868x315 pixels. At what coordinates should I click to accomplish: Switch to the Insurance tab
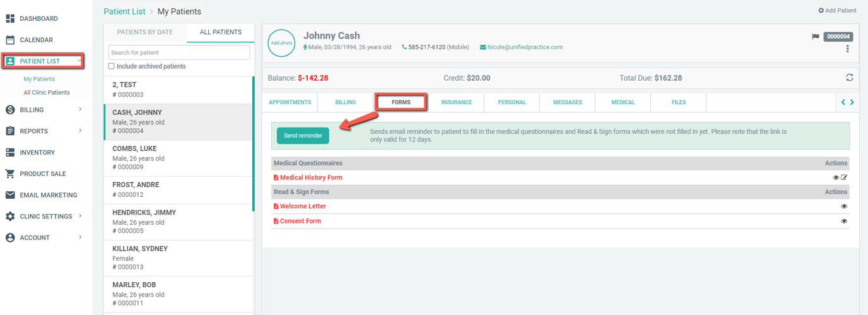click(x=457, y=102)
